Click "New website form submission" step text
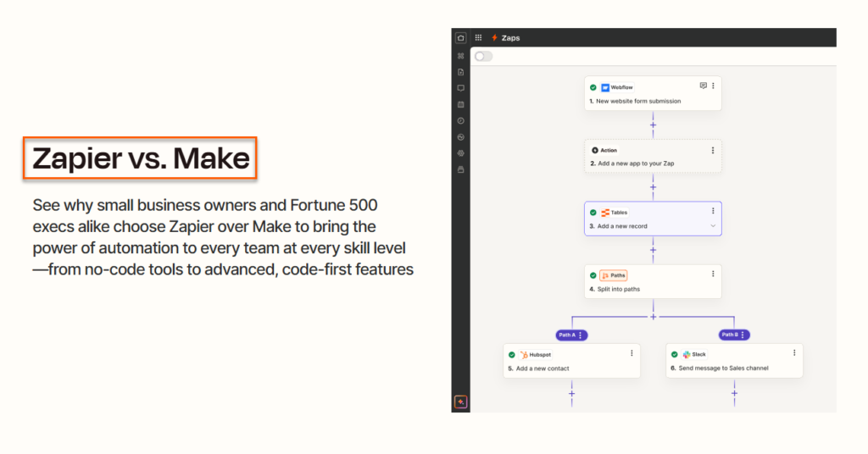Image resolution: width=868 pixels, height=454 pixels. [638, 101]
